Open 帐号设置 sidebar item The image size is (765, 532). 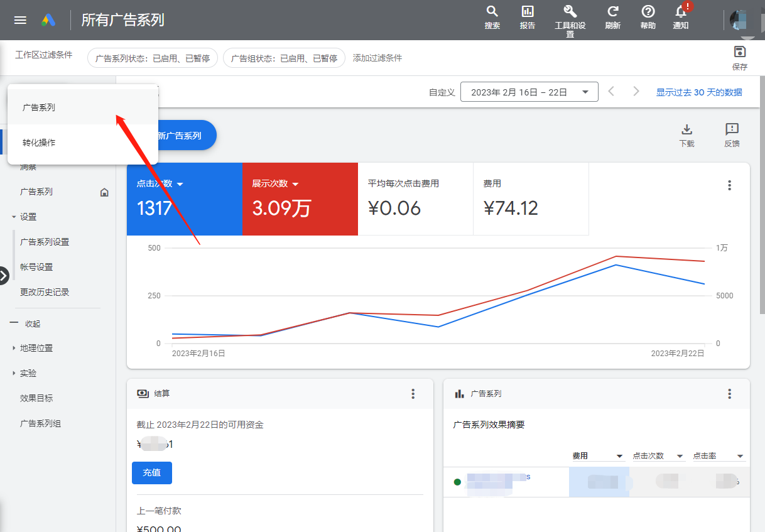[36, 267]
